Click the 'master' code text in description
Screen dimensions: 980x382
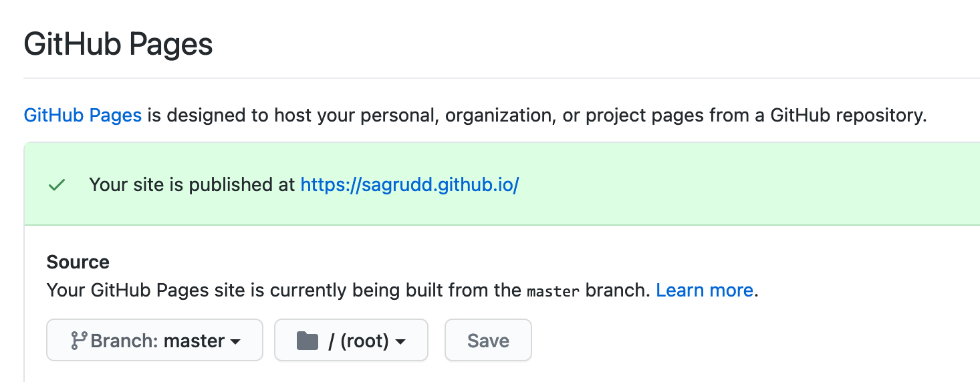pyautogui.click(x=553, y=292)
